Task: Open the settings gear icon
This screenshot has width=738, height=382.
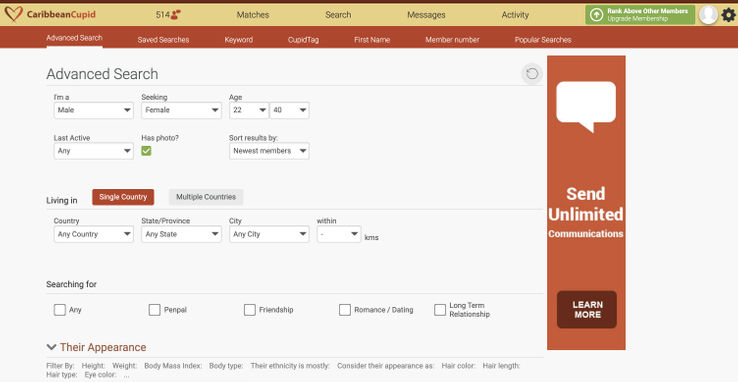Action: [x=728, y=15]
